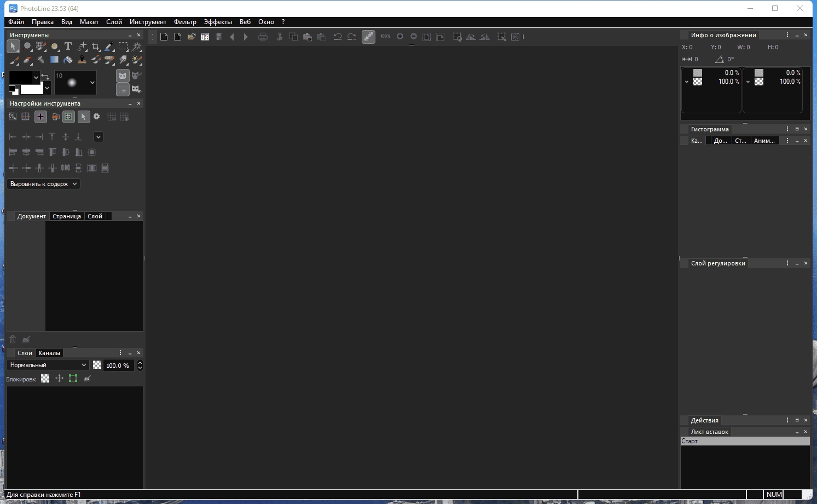Click the background white color swatch
Screen dimensions: 817x504
(32, 89)
